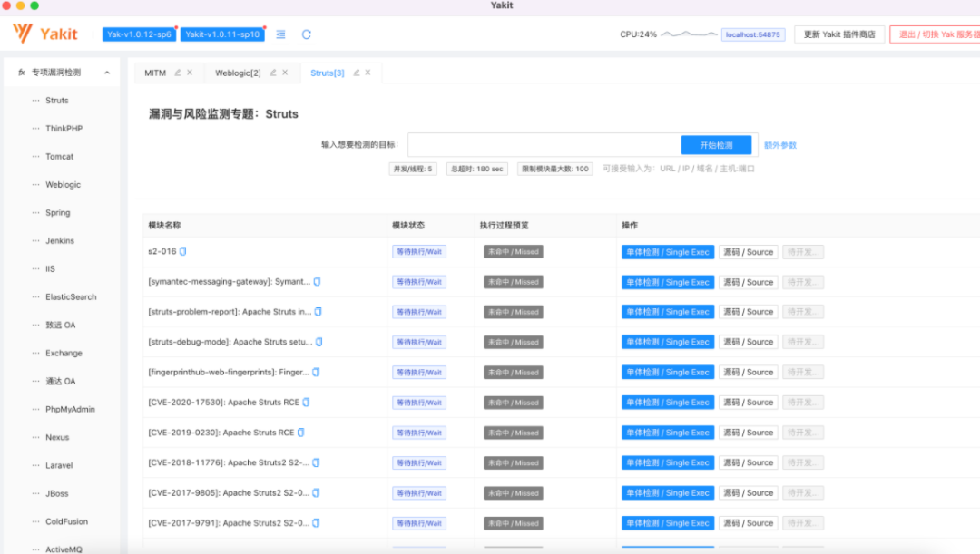
Task: Focus the detection target input field
Action: [544, 145]
